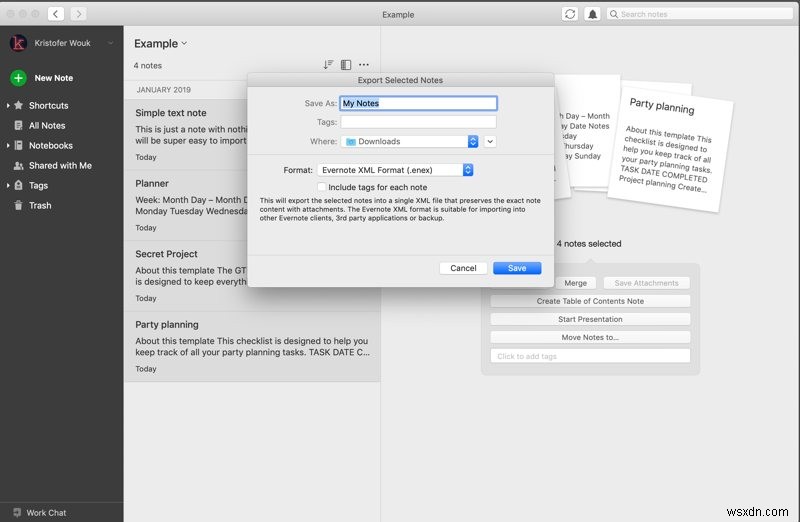The height and width of the screenshot is (522, 800).
Task: Expand the save dialog with chevron button
Action: tap(490, 141)
